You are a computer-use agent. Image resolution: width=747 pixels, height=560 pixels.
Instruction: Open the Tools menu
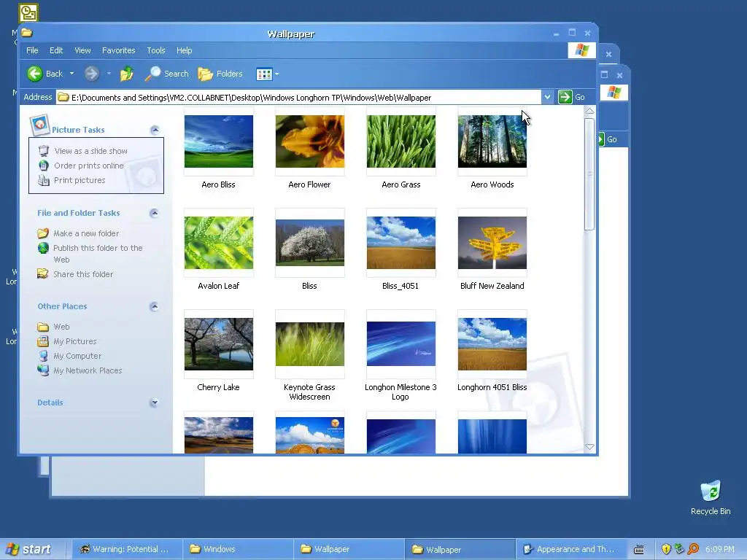[x=156, y=50]
